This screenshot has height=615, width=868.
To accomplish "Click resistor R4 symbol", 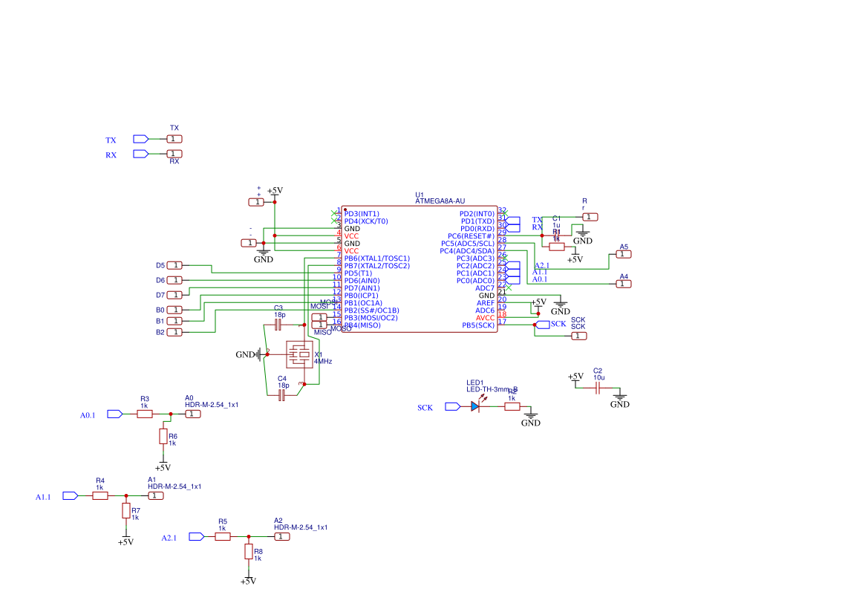I will (100, 496).
